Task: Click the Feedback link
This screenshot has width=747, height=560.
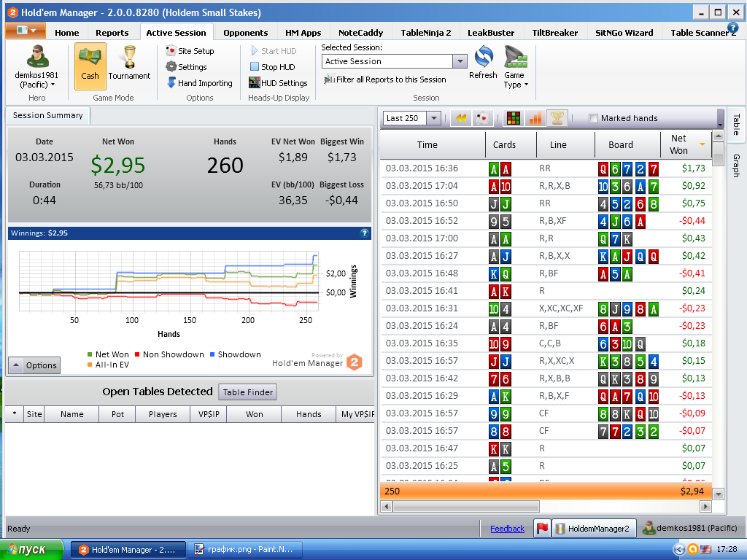Action: (508, 529)
